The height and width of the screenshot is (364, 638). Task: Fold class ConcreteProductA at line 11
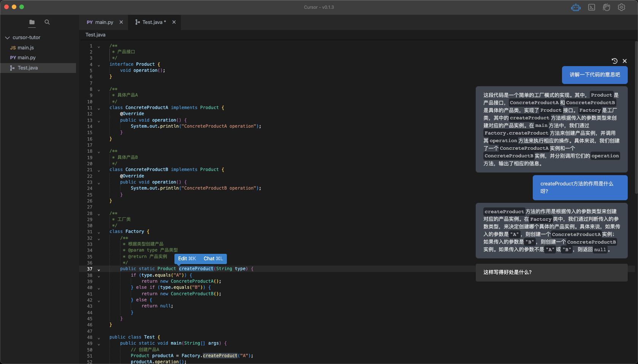[99, 109]
